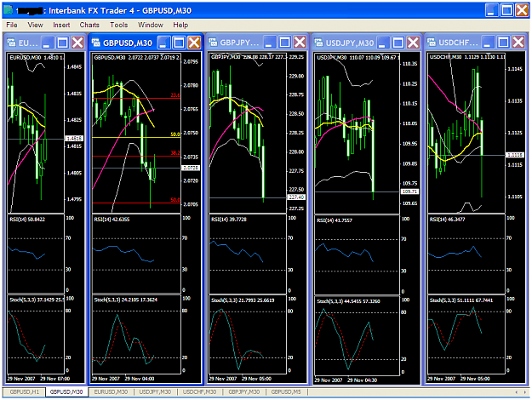Close the USDCHF chart window
The height and width of the screenshot is (400, 532).
click(518, 43)
